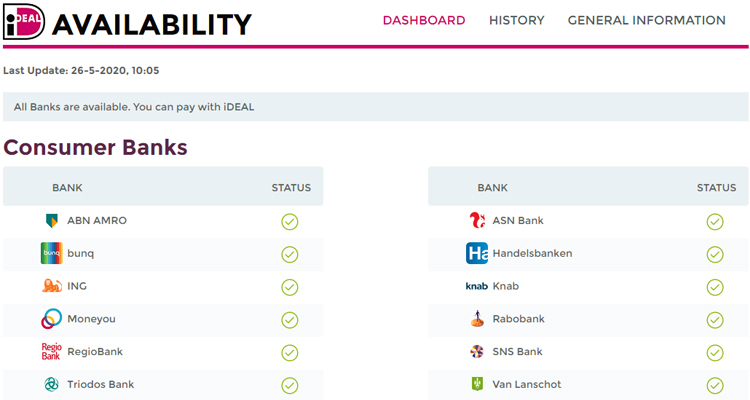Image resolution: width=750 pixels, height=400 pixels.
Task: Click the 'All Banks are available' notice
Action: (375, 107)
